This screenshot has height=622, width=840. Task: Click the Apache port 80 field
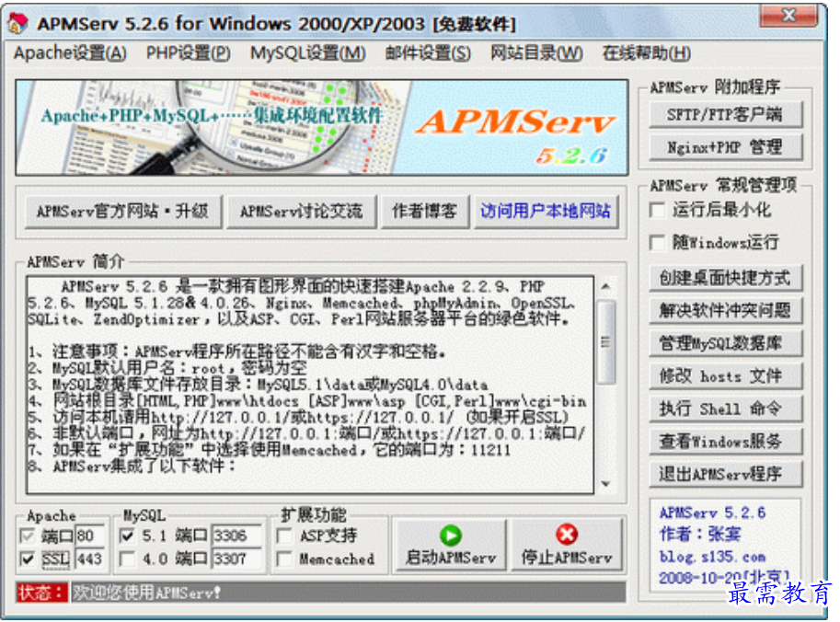point(89,536)
